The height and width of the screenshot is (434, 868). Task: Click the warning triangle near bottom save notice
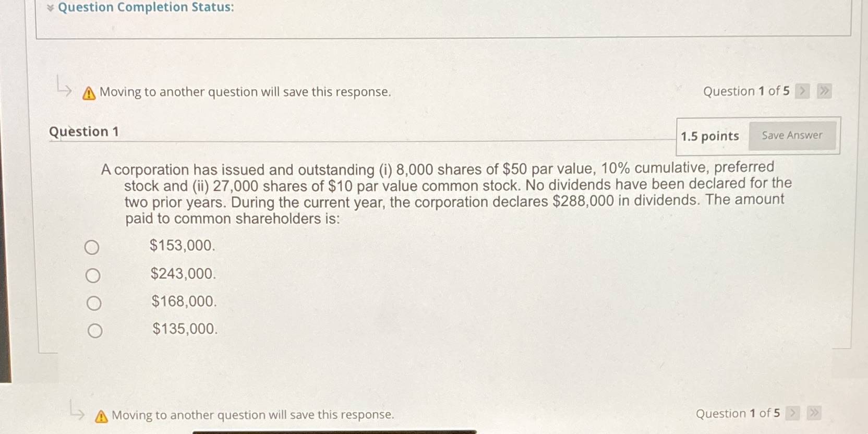tap(100, 416)
